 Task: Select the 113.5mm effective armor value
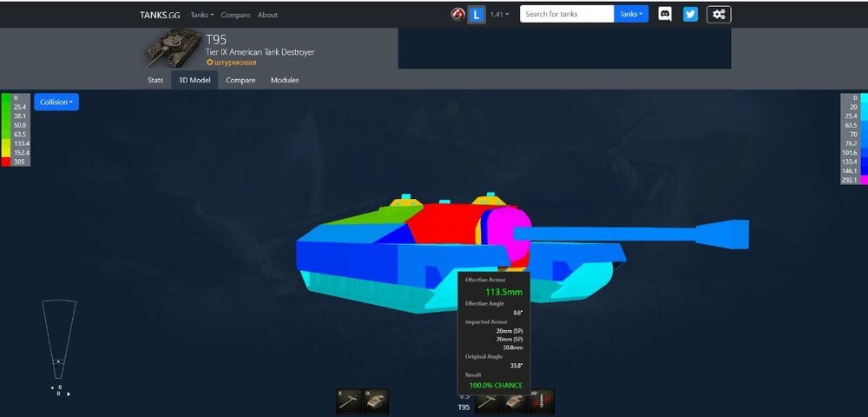pyautogui.click(x=503, y=292)
